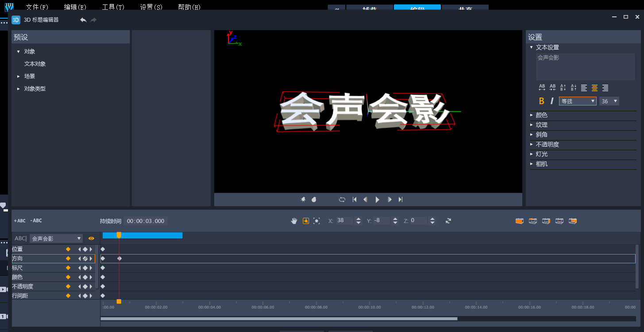
Task: Click the Y value field showing -8
Action: [382, 221]
